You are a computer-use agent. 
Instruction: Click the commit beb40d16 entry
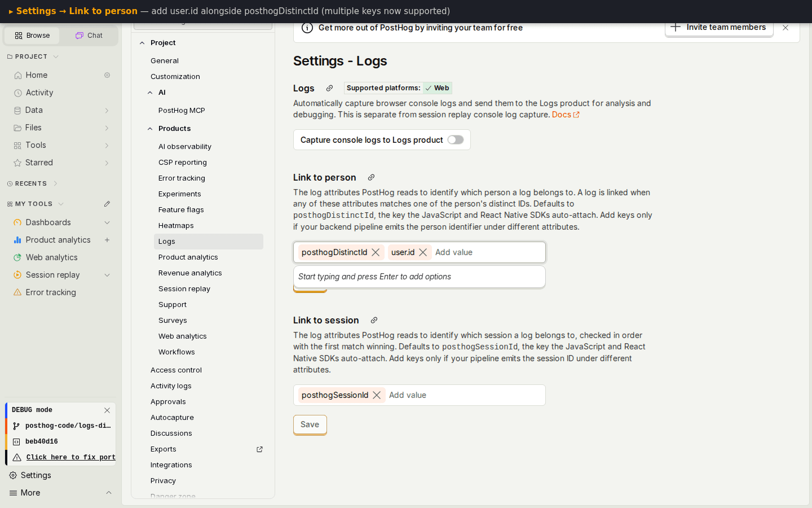point(61,442)
